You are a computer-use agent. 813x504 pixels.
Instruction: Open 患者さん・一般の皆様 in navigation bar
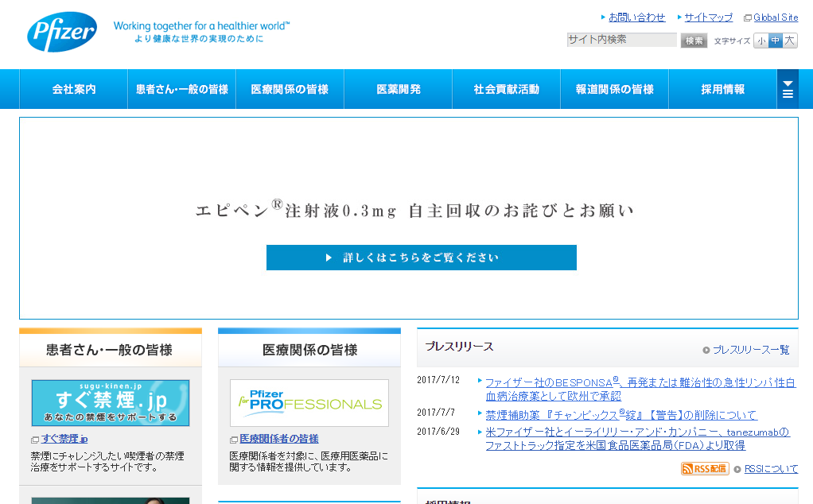[182, 89]
